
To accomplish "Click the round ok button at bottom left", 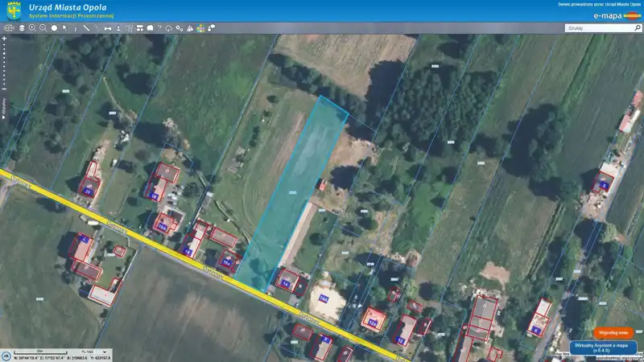I will click(x=6, y=356).
